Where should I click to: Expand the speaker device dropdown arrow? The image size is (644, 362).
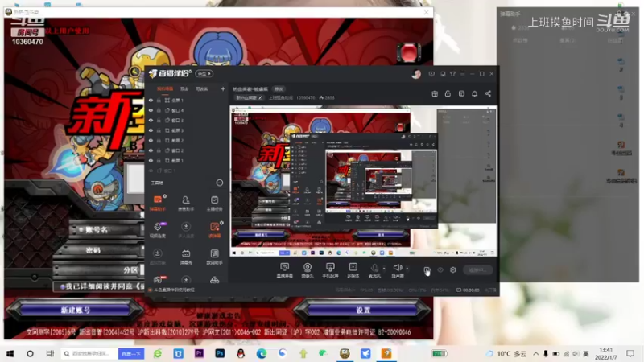point(407,269)
